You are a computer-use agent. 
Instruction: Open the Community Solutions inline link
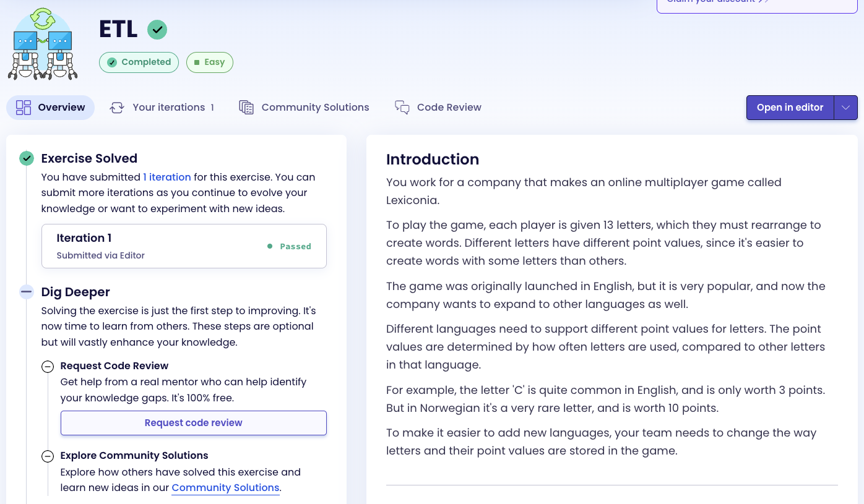coord(225,488)
